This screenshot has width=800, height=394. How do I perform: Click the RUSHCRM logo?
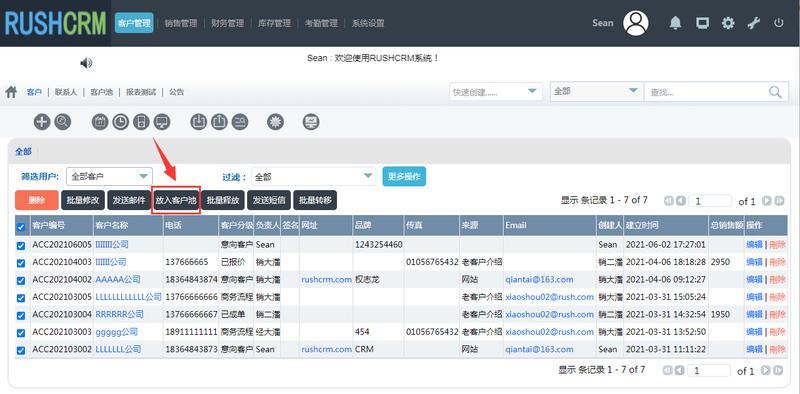pyautogui.click(x=56, y=23)
